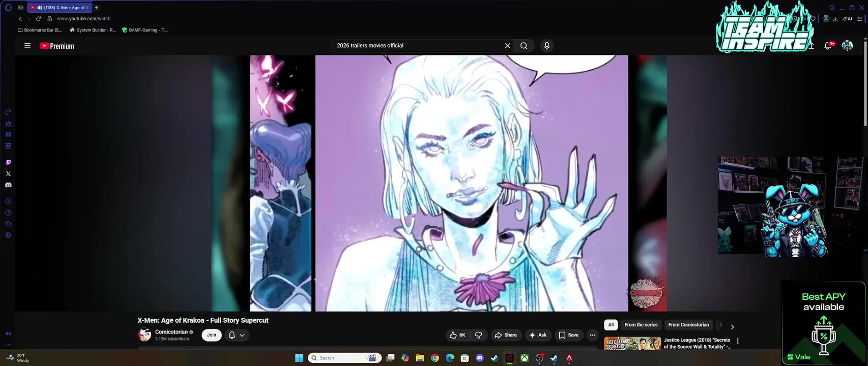Open options for Justice League video
The image size is (868, 366).
(738, 341)
